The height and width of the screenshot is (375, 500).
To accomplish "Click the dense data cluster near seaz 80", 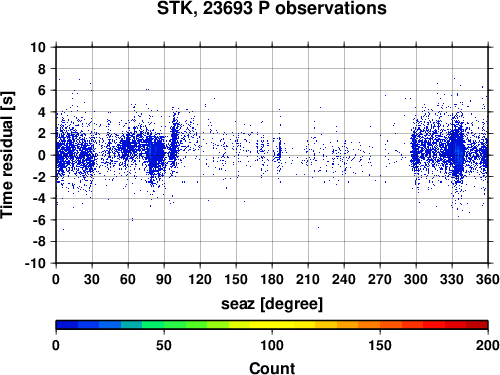I will (156, 154).
